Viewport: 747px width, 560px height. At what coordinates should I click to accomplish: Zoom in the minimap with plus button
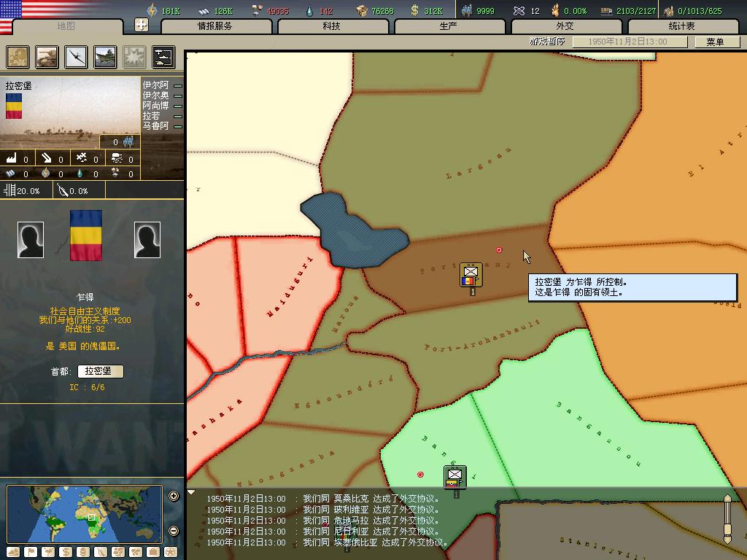point(174,496)
